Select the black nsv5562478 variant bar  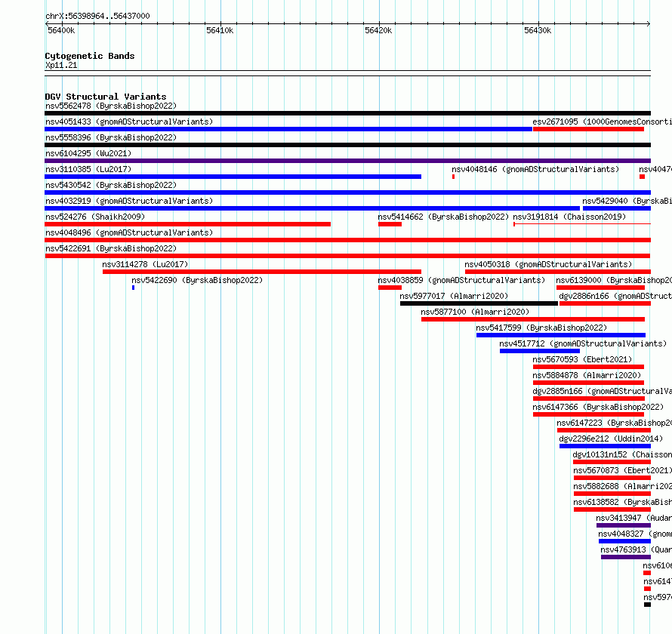point(347,113)
